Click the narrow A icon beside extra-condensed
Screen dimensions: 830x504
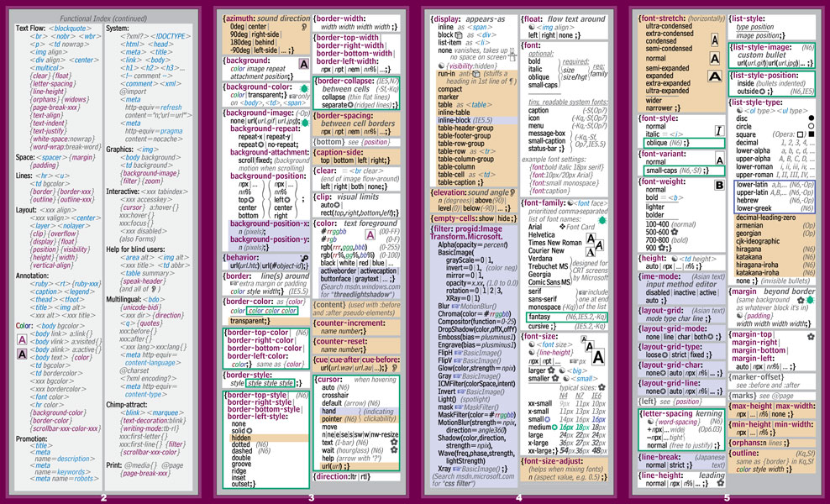tap(715, 39)
